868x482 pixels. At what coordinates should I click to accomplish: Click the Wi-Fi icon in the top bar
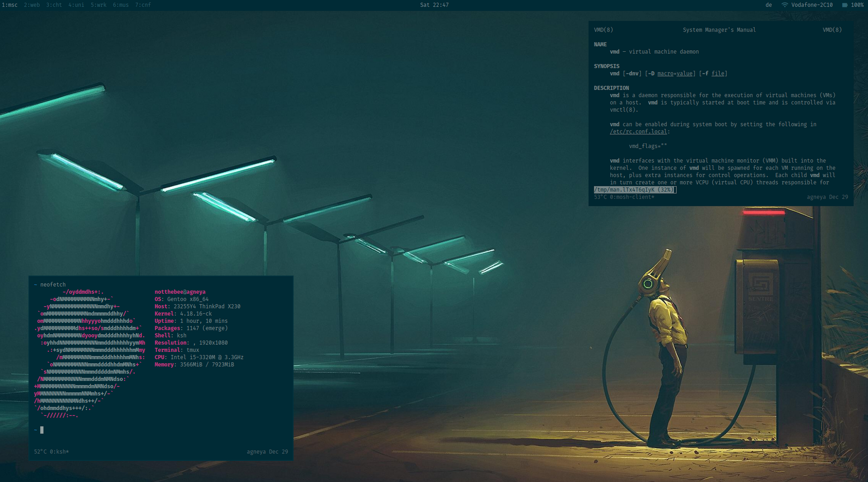784,5
